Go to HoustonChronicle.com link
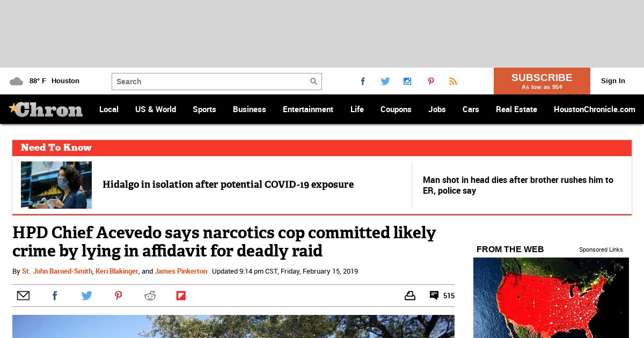 pyautogui.click(x=595, y=109)
